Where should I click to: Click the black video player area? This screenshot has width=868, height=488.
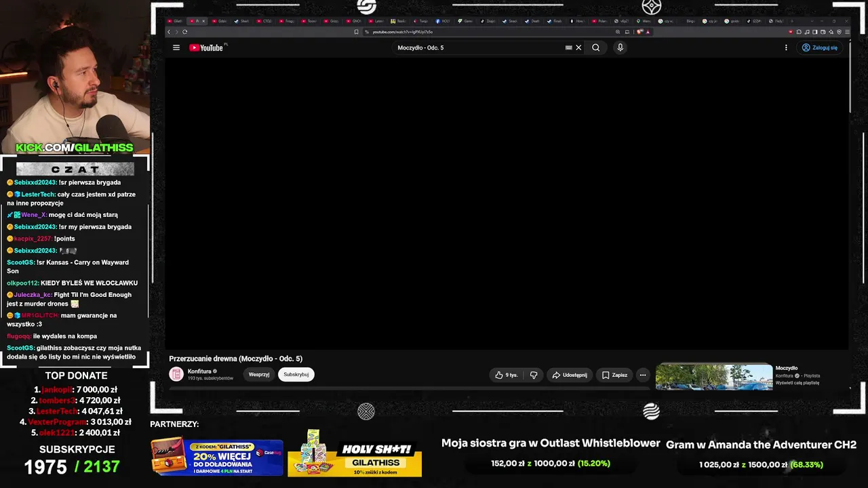click(x=507, y=203)
